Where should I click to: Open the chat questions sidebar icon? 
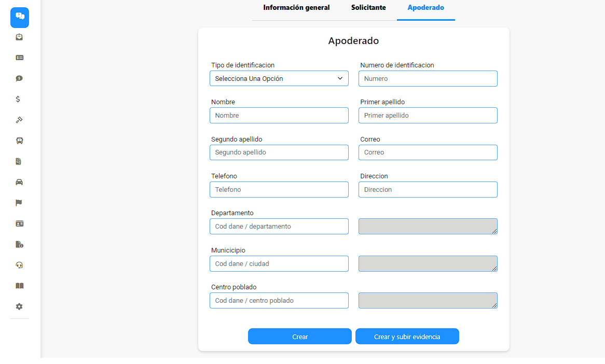20,17
